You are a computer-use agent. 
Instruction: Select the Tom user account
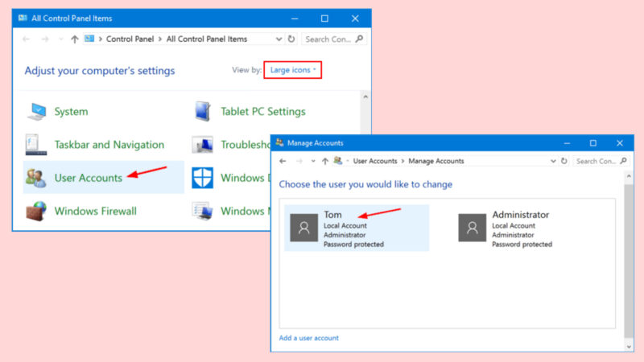point(356,228)
